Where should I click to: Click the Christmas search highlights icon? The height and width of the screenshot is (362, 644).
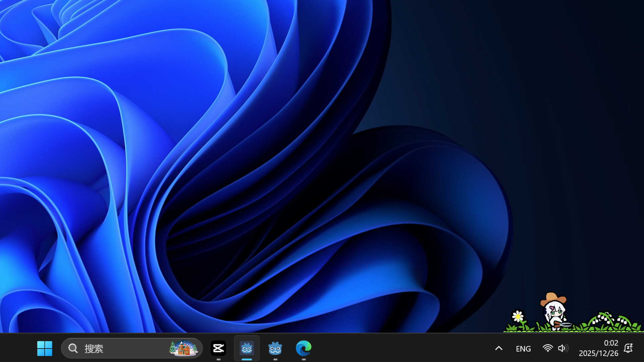(x=183, y=348)
